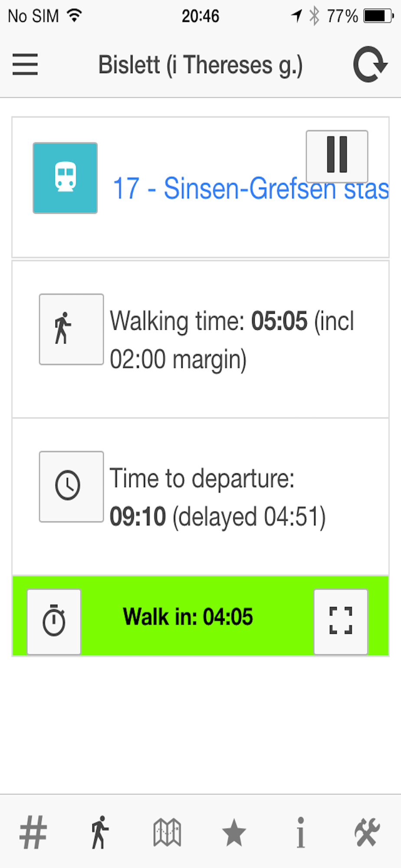The image size is (401, 868).
Task: Toggle fullscreen countdown view
Action: (341, 621)
